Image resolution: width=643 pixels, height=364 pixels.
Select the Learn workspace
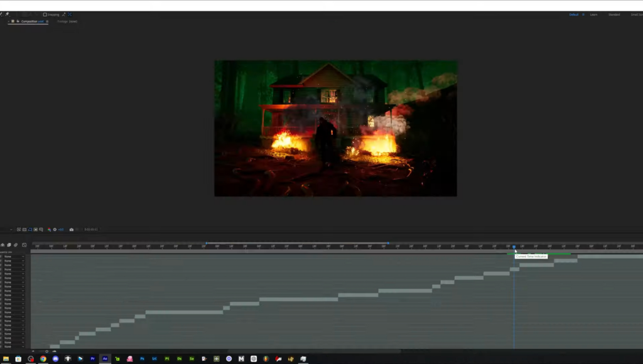tap(593, 14)
